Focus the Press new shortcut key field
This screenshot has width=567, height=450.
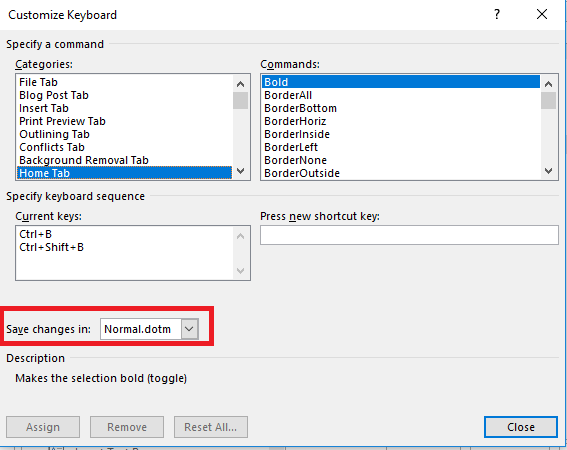(x=409, y=235)
